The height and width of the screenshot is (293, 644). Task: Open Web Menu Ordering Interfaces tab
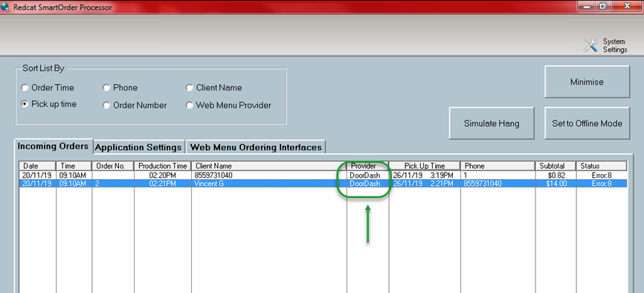pyautogui.click(x=256, y=147)
